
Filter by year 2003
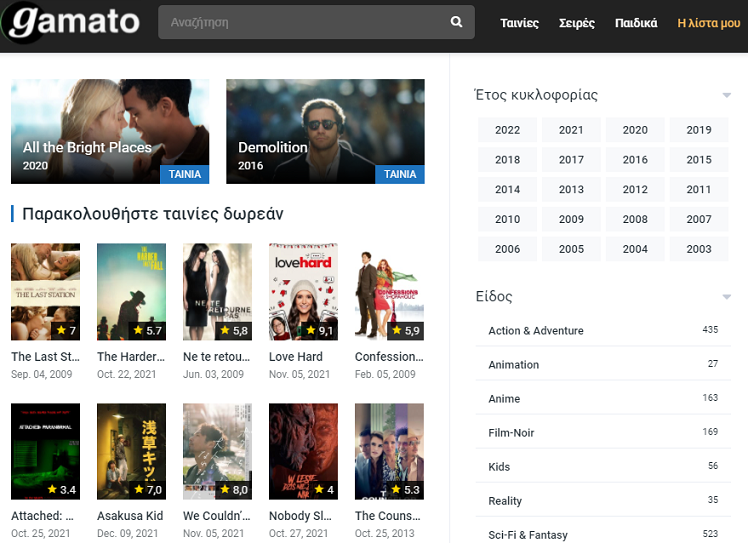pos(699,249)
